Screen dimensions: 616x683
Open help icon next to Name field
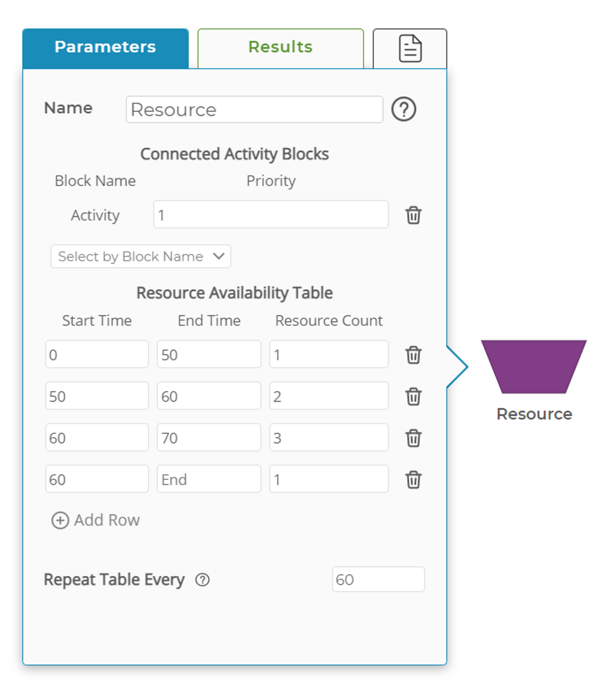(404, 110)
